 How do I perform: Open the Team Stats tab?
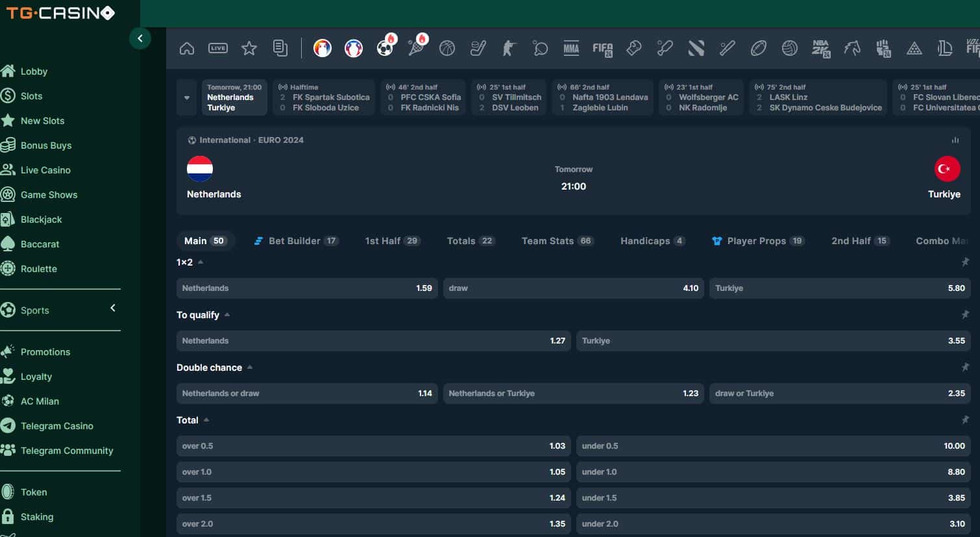point(557,241)
